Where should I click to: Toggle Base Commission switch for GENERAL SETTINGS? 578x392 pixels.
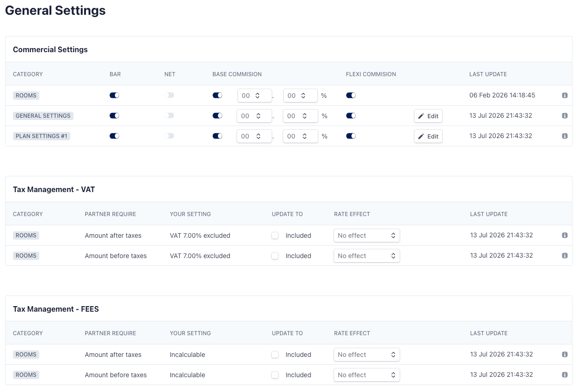[217, 116]
